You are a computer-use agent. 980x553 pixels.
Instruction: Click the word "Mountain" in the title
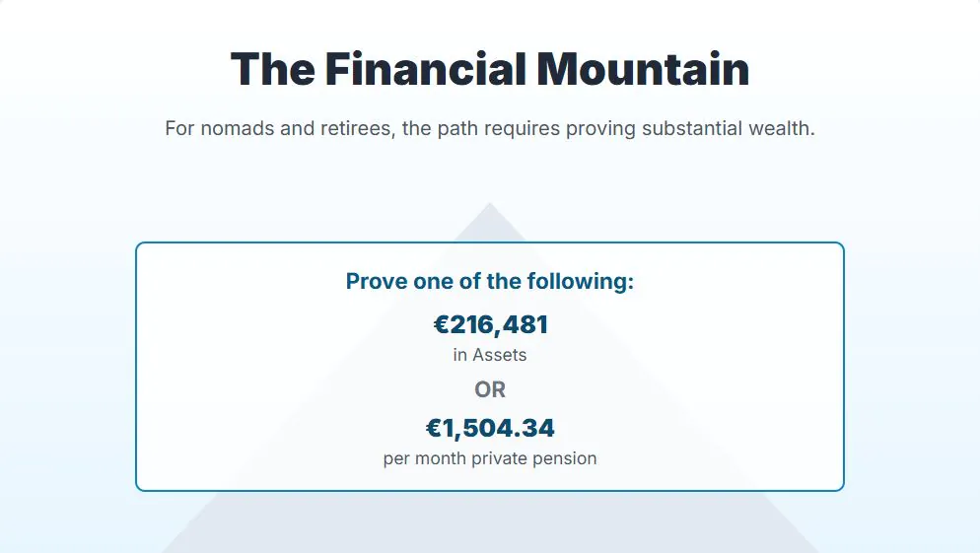[643, 70]
